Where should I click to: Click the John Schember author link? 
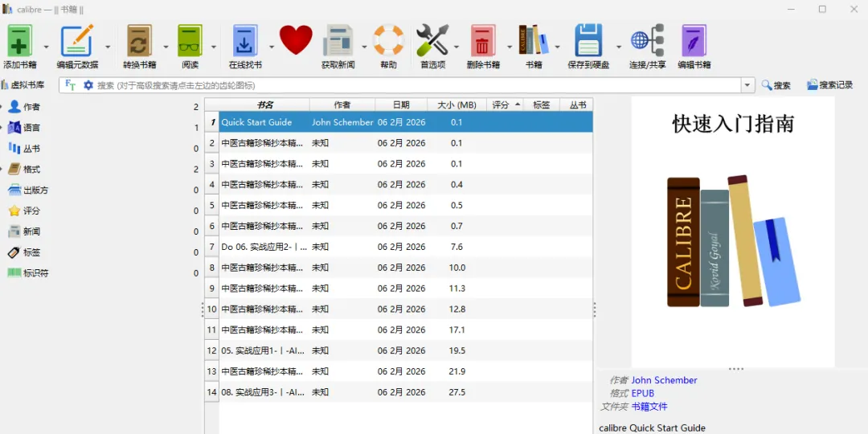click(665, 380)
